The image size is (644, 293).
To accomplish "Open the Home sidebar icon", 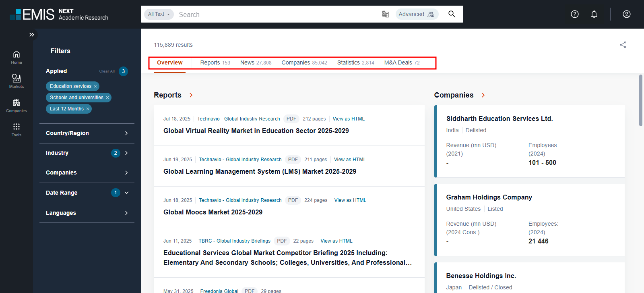I will pyautogui.click(x=17, y=55).
